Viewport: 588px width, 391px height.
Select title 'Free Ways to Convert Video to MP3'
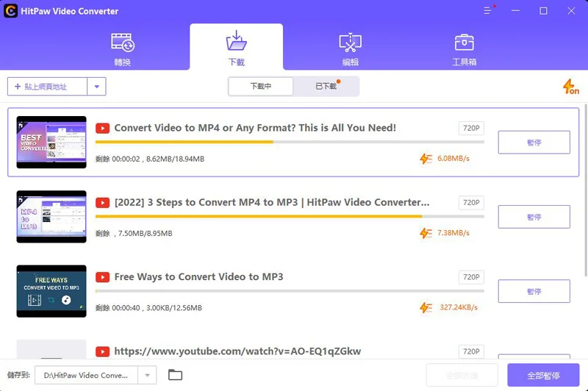[x=198, y=277]
